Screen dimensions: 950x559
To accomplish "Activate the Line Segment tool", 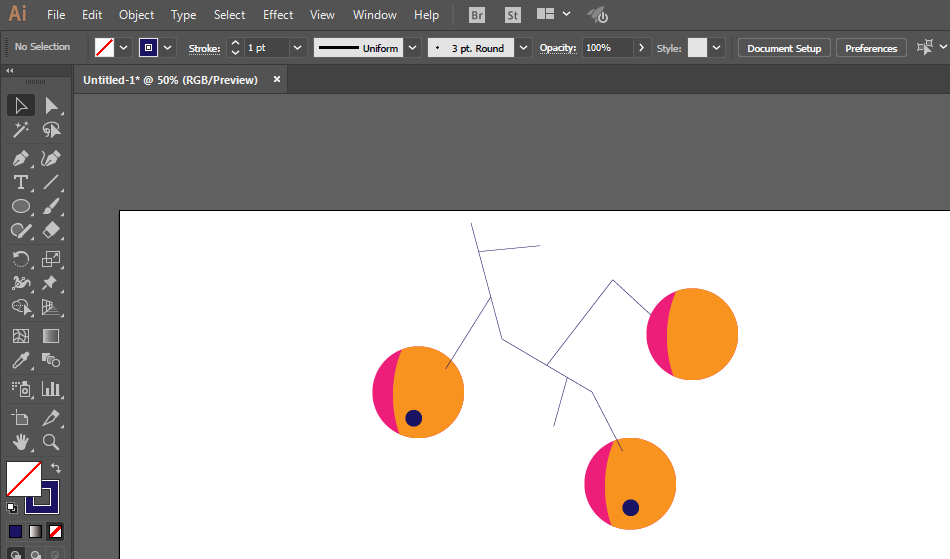I will coord(51,182).
